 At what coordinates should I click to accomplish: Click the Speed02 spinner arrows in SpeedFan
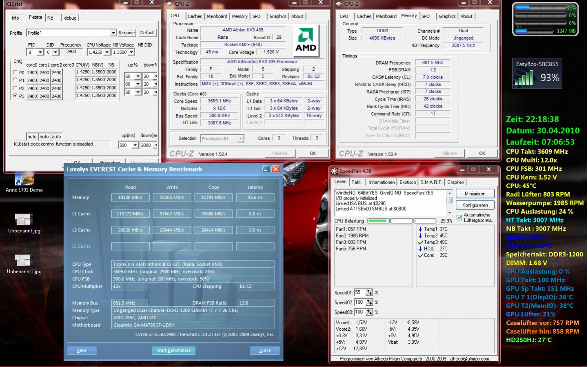[x=369, y=302]
